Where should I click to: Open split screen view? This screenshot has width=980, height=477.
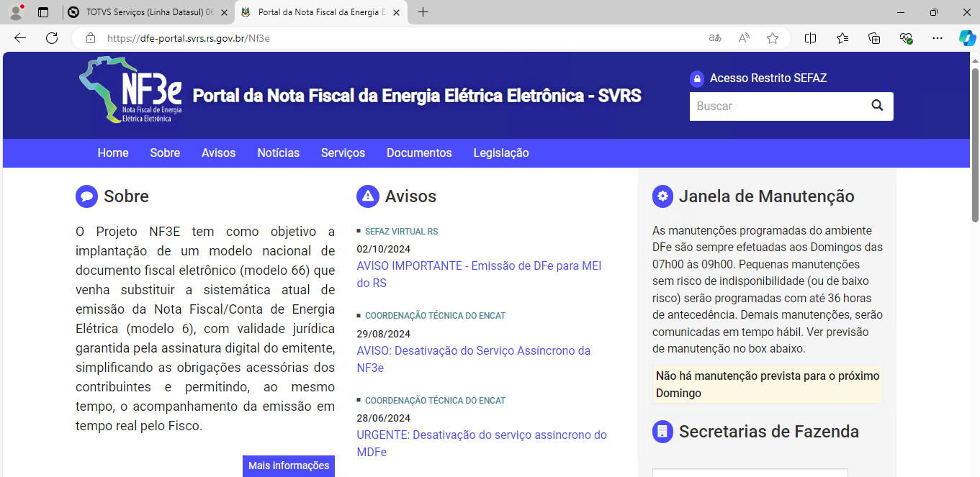(x=810, y=38)
